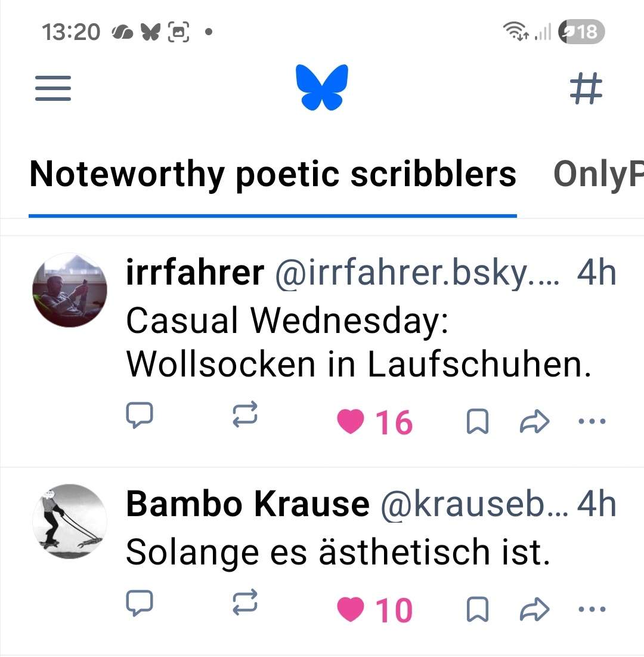Share irrfahrer's post with arrow icon
The height and width of the screenshot is (657, 644).
click(534, 422)
